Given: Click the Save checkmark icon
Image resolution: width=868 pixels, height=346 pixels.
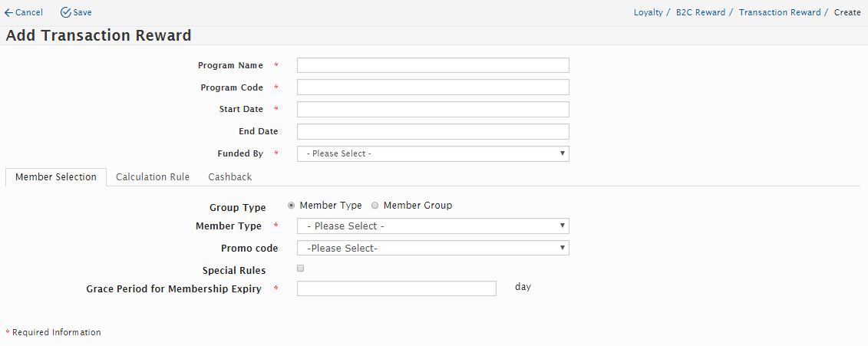Looking at the screenshot, I should (x=65, y=13).
